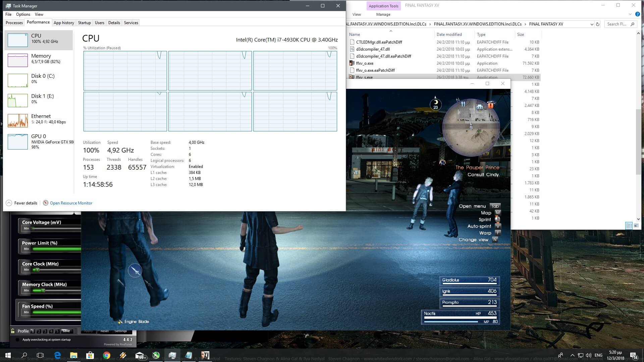Select GPU 0 in the performance sidebar
Viewport: 644px width, 362px height.
click(39, 141)
